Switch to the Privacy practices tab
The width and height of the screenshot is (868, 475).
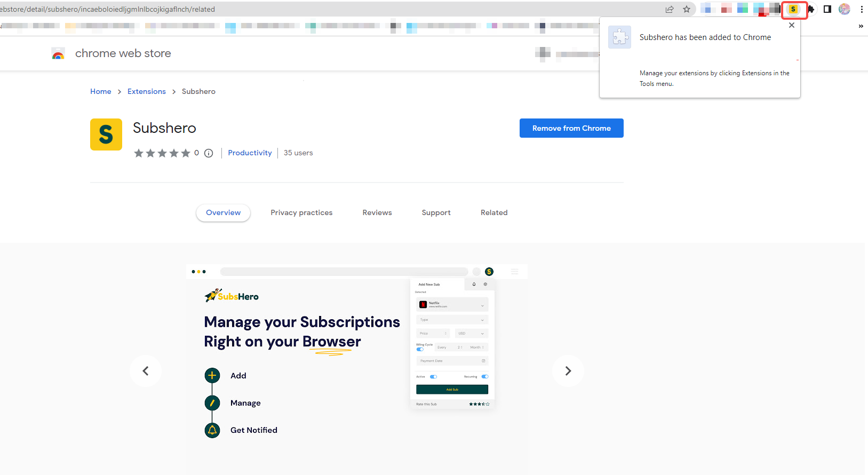click(x=301, y=212)
